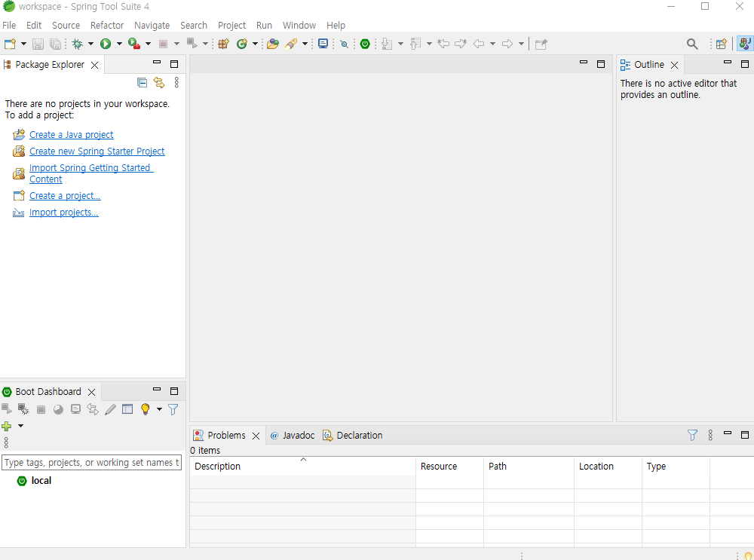Image resolution: width=754 pixels, height=560 pixels.
Task: Click the Create a project... link
Action: pos(65,196)
